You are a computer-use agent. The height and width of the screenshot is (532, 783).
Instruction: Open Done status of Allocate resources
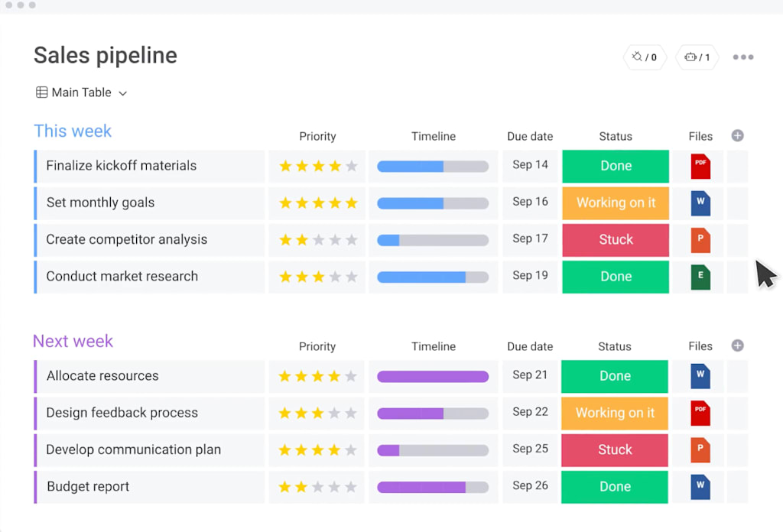point(614,376)
